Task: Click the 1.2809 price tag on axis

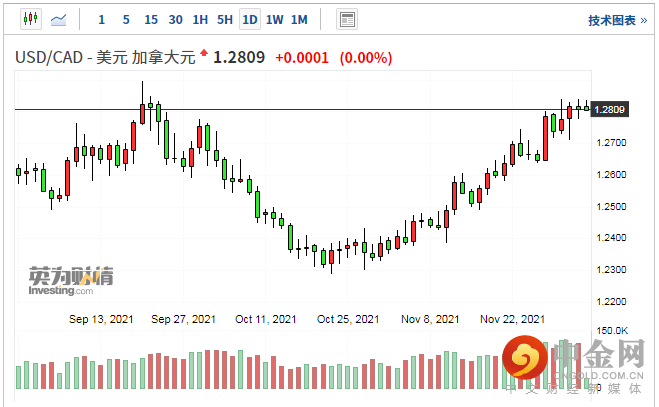Action: point(609,110)
